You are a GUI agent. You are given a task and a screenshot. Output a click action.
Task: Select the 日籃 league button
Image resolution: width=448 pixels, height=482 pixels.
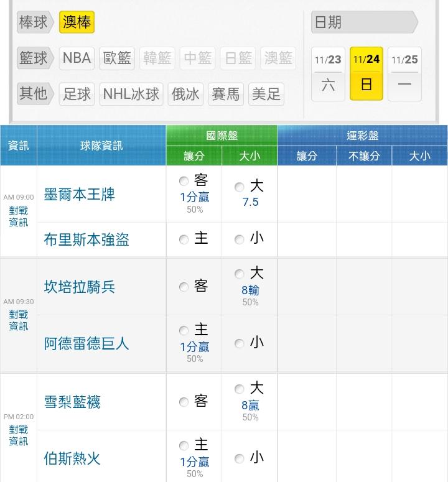click(238, 58)
